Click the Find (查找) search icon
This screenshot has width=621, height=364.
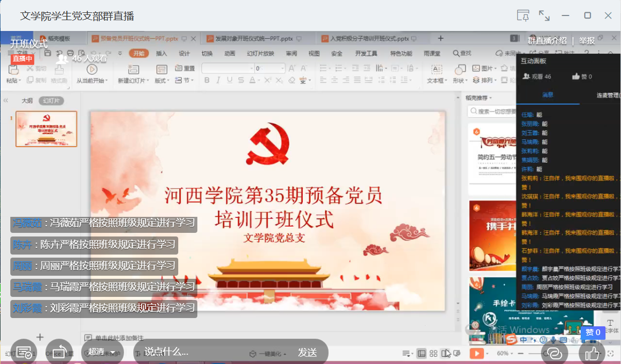click(462, 53)
